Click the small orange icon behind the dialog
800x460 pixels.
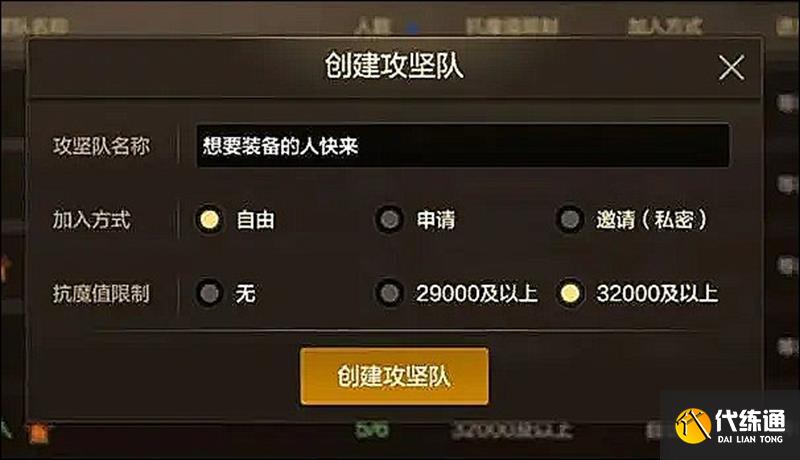pyautogui.click(x=38, y=433)
